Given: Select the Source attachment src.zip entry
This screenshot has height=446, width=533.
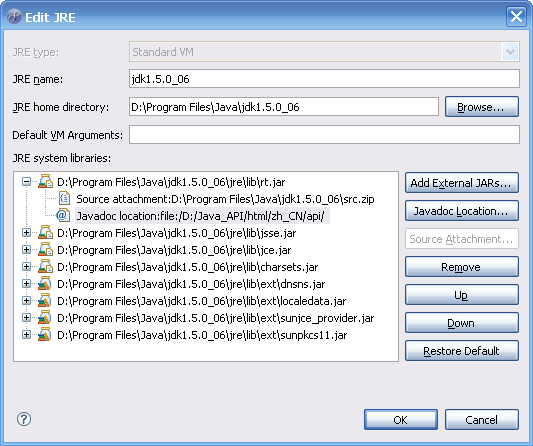Looking at the screenshot, I should point(225,199).
